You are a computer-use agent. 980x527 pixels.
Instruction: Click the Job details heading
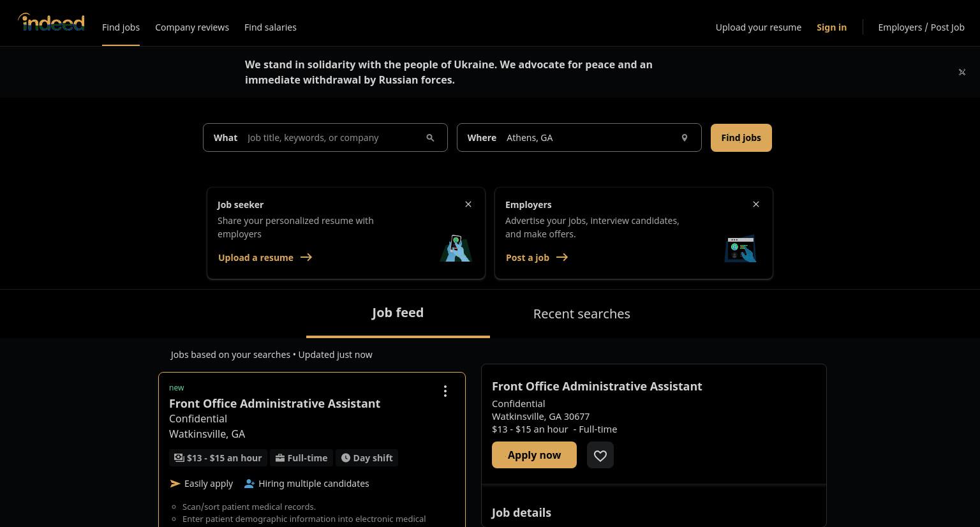tap(521, 513)
